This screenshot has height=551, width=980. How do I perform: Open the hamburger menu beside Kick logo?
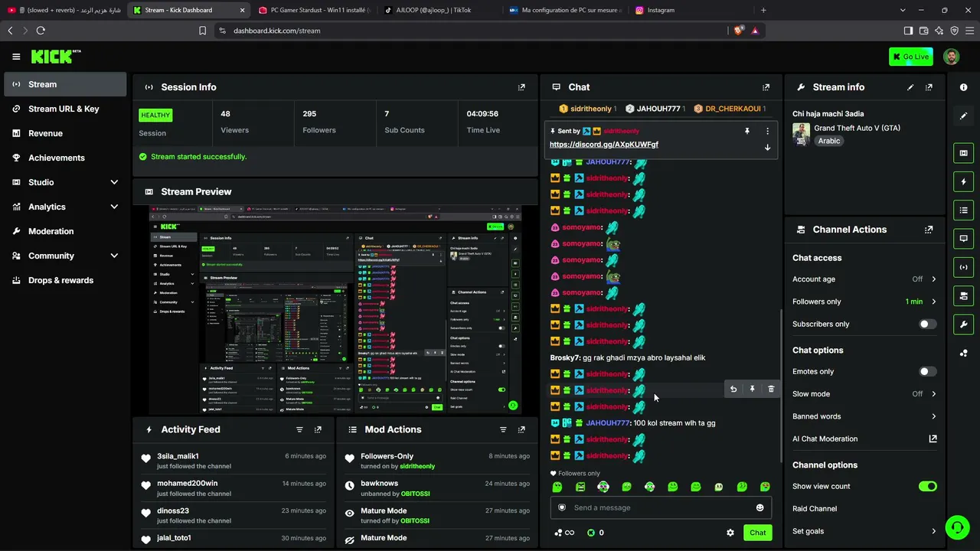(16, 57)
